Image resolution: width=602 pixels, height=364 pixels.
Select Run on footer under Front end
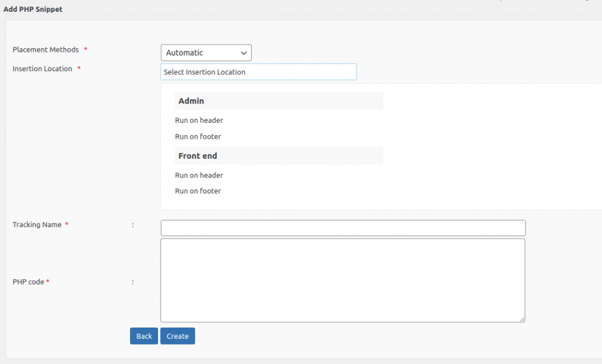[x=198, y=191]
